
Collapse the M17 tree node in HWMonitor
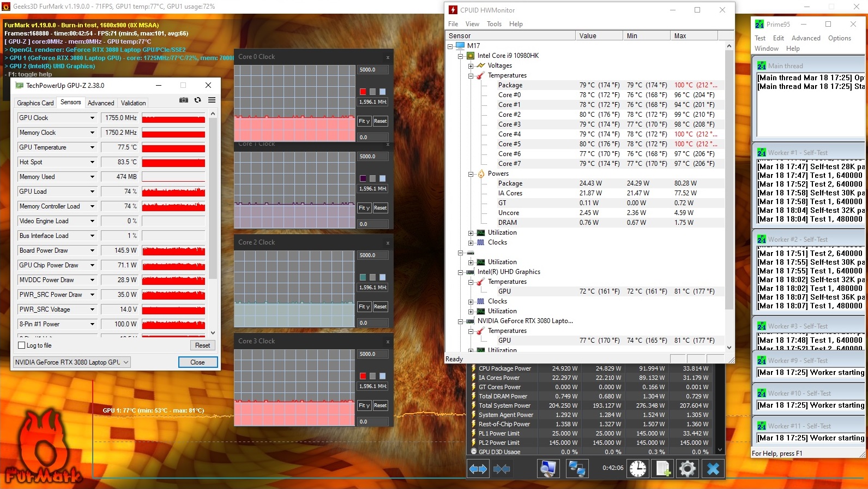click(450, 46)
